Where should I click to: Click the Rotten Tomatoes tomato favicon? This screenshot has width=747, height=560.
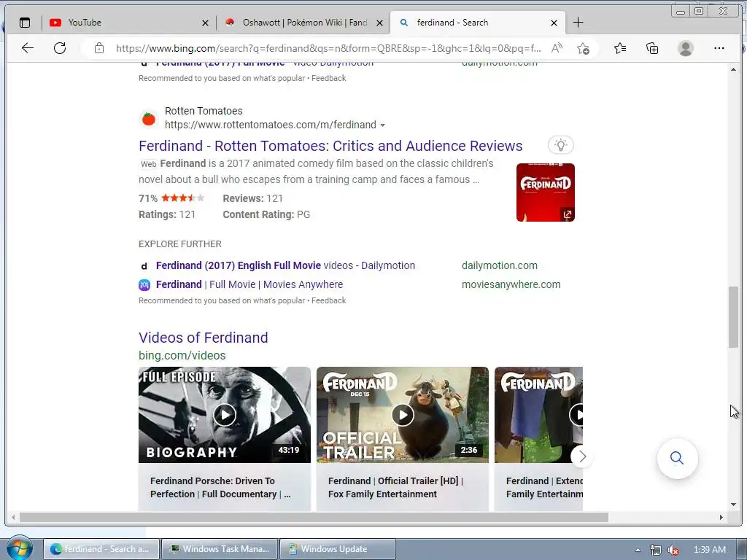click(149, 119)
